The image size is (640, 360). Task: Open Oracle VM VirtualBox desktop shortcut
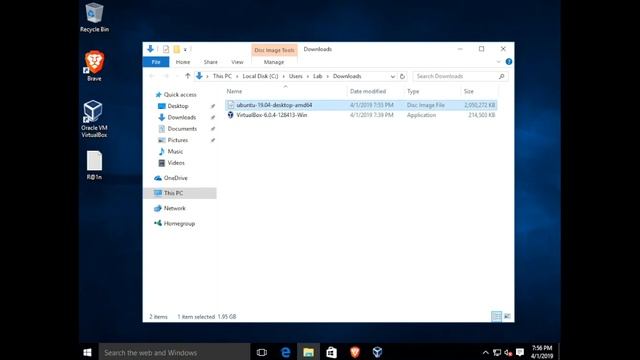[94, 119]
